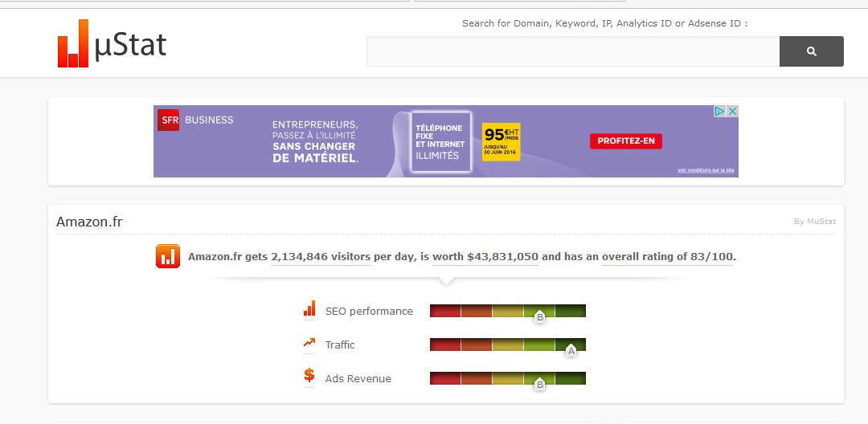868x424 pixels.
Task: Close the SFR ad with X icon
Action: 732,111
